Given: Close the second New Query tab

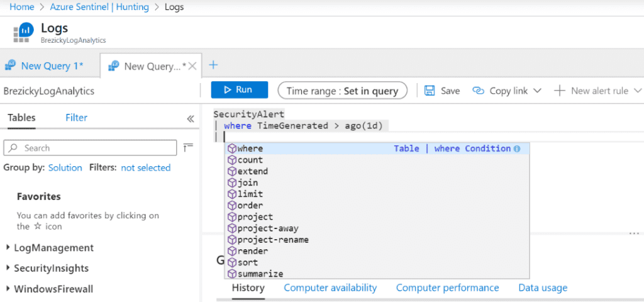Looking at the screenshot, I should pyautogui.click(x=194, y=65).
